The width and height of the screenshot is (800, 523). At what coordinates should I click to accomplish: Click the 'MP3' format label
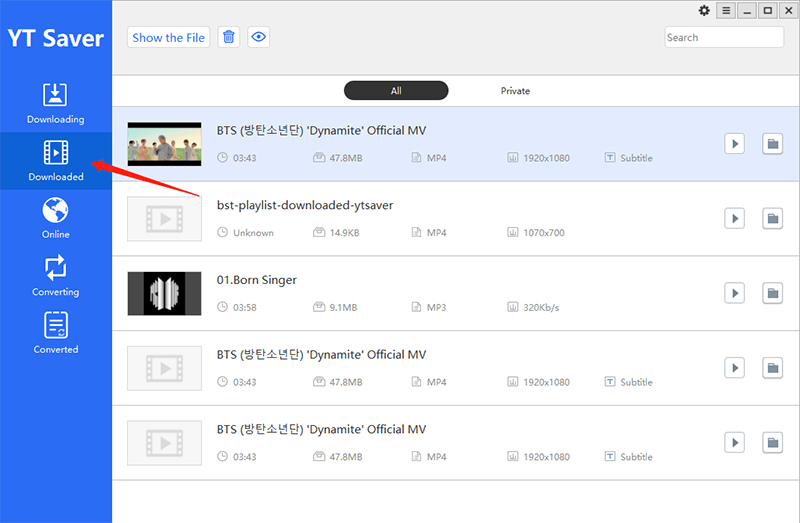tap(436, 307)
